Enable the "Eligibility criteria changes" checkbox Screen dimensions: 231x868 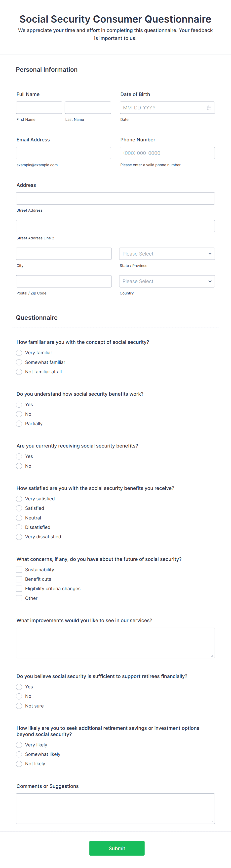(x=19, y=588)
